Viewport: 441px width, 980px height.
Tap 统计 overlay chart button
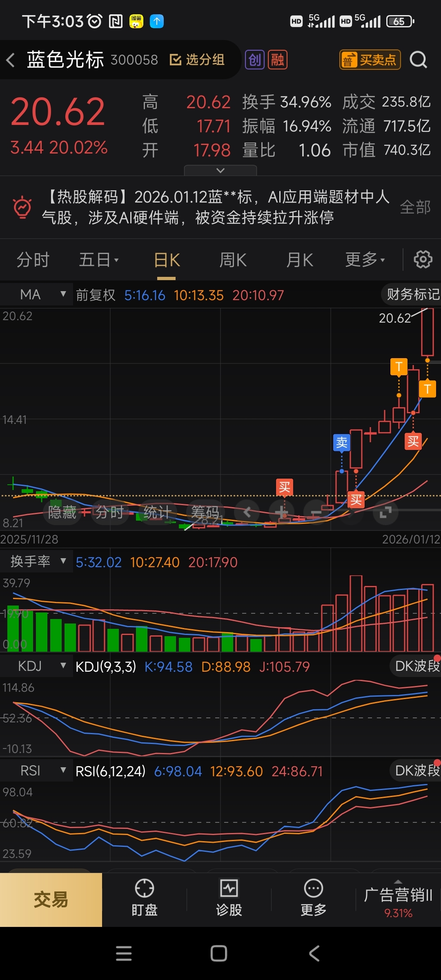(157, 512)
